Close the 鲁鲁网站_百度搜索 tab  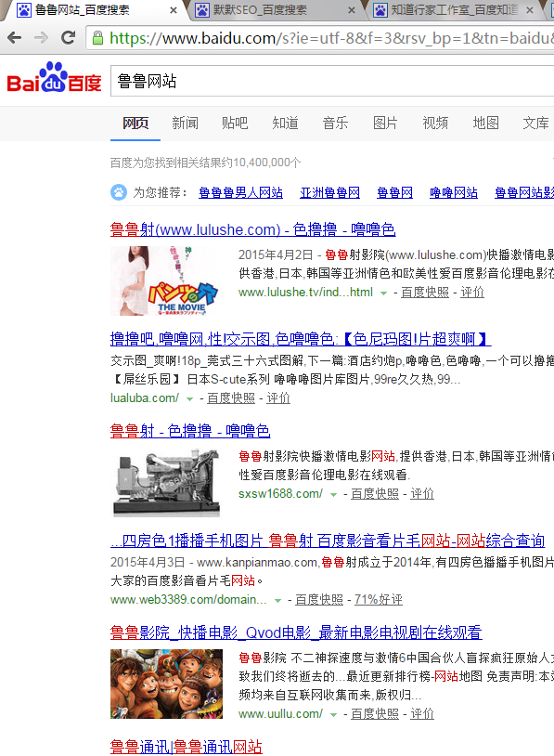[174, 10]
